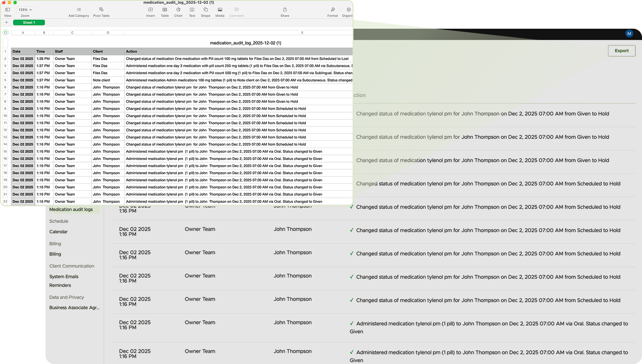This screenshot has width=642, height=364.
Task: Click the Text toolbar icon
Action: coord(192,10)
